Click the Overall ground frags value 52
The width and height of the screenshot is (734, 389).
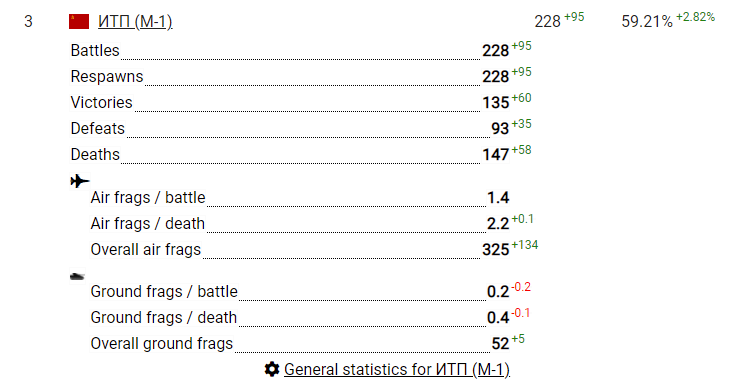(500, 344)
